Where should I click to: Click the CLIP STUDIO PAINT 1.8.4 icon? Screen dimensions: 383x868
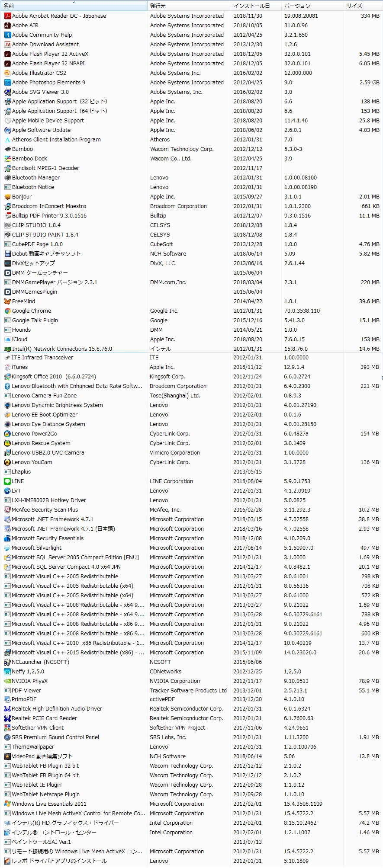click(x=7, y=234)
